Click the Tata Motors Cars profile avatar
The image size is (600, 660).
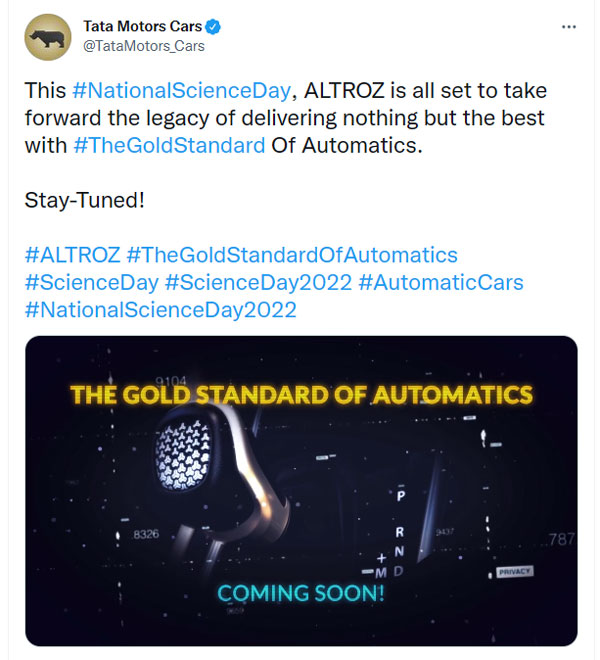tap(47, 38)
